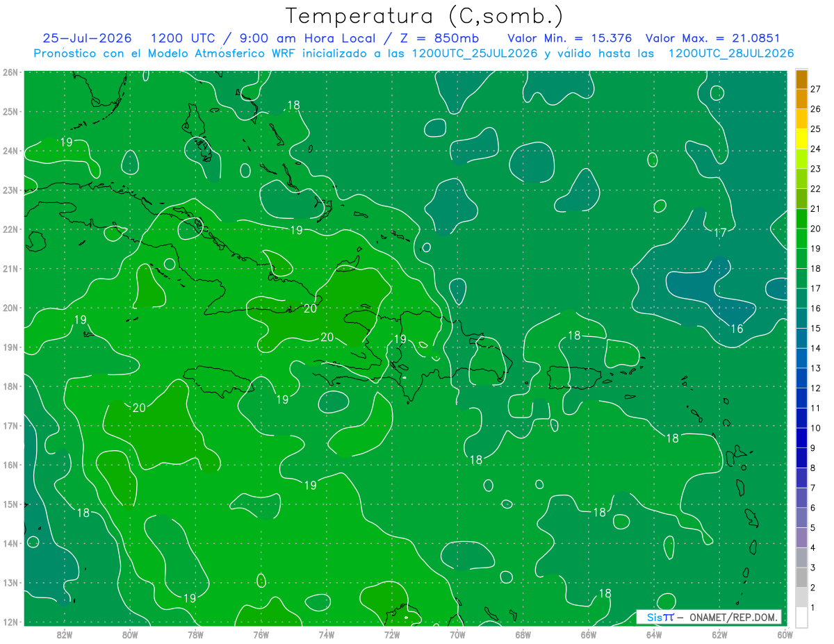The width and height of the screenshot is (834, 644).
Task: Click the '1200UTC_28JUL2026' validity timestamp
Action: click(x=730, y=53)
